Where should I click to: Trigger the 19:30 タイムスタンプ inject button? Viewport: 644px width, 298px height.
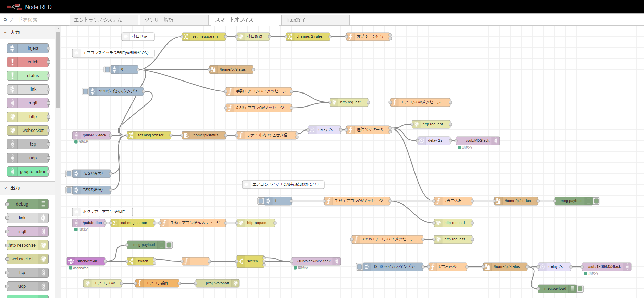(359, 267)
